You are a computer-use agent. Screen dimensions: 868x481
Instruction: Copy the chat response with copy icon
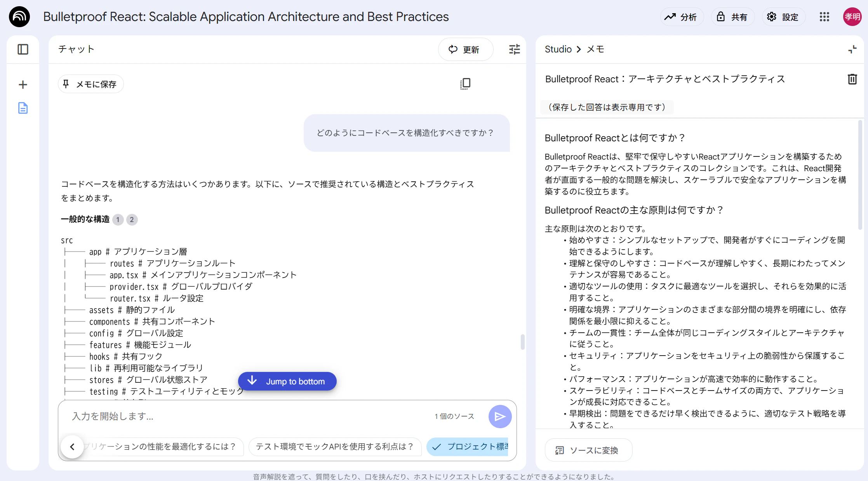tap(465, 84)
